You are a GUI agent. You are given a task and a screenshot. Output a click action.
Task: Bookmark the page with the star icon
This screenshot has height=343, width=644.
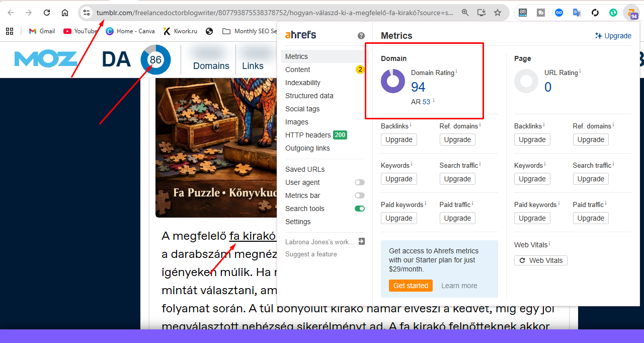[x=497, y=13]
